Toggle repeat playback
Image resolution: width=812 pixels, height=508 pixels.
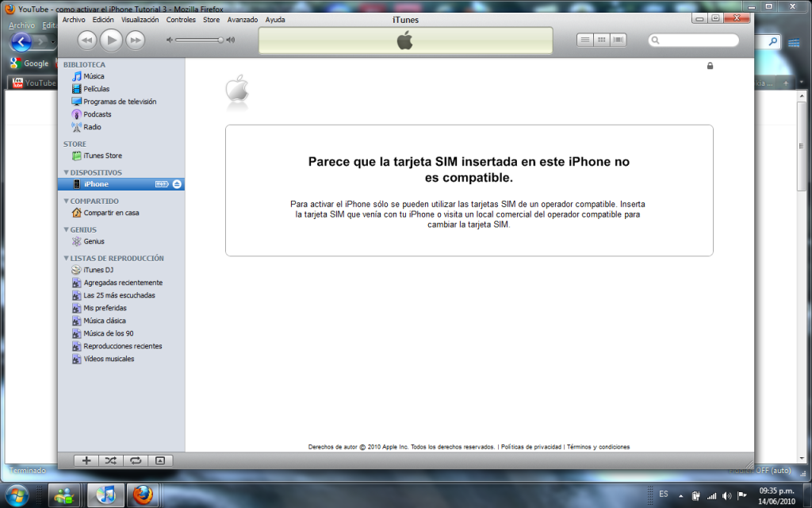136,460
